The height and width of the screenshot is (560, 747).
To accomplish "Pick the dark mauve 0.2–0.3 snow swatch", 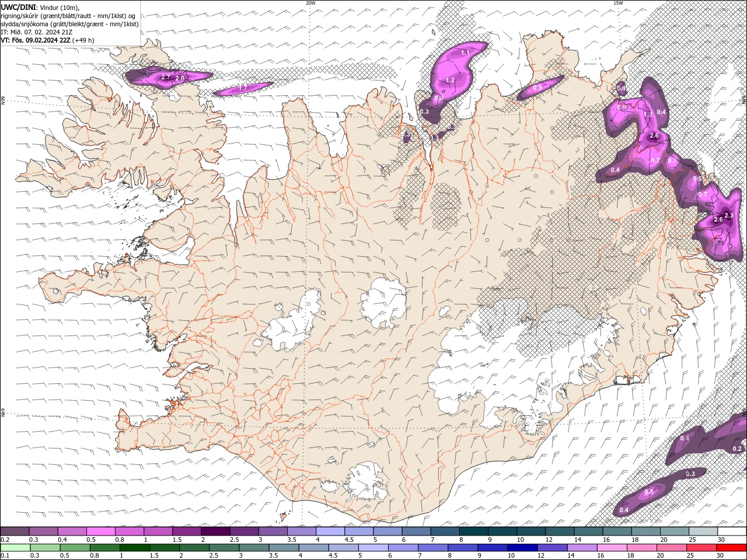I will tap(15, 531).
